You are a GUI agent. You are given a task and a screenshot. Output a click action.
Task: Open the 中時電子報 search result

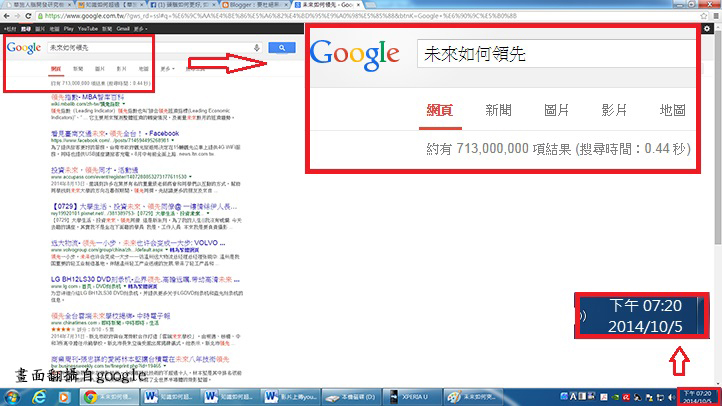click(111, 316)
